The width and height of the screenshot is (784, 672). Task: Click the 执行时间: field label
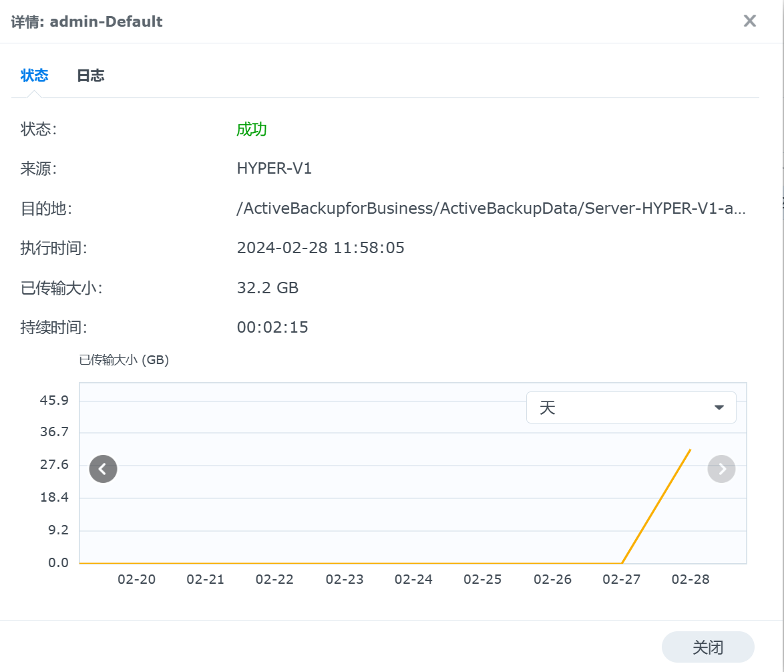53,248
